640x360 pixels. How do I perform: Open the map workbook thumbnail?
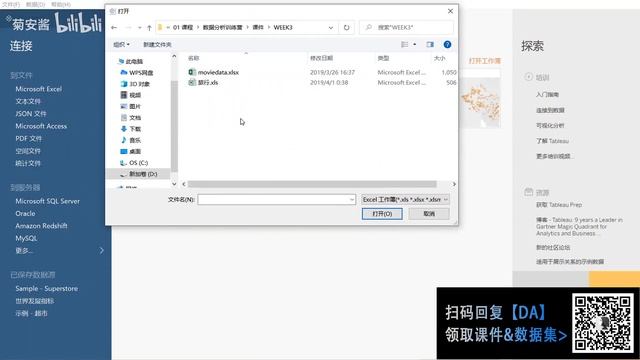point(480,103)
